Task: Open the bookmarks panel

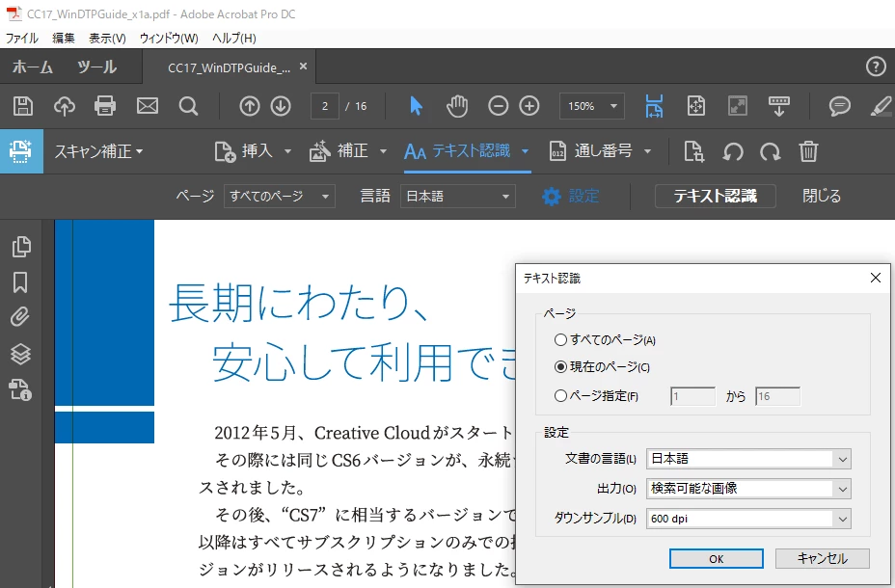Action: (x=20, y=281)
